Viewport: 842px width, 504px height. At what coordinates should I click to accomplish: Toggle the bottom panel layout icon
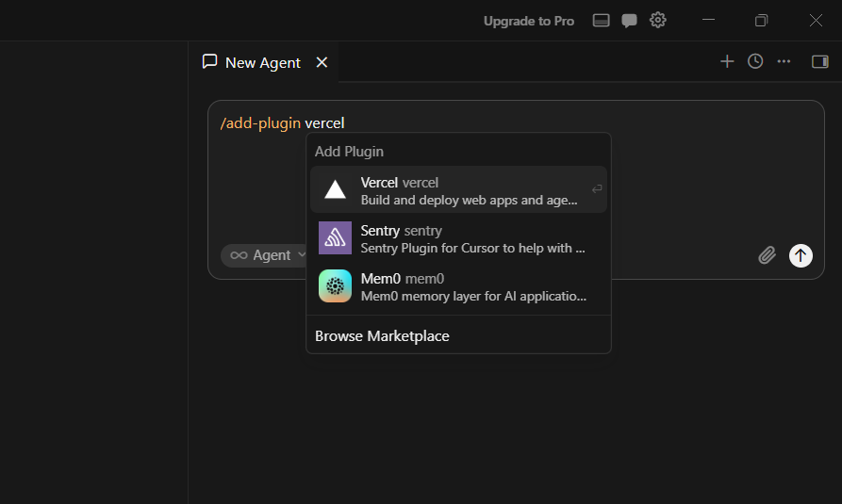pyautogui.click(x=601, y=21)
